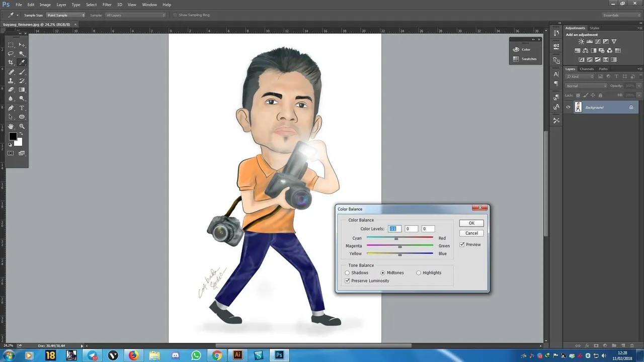Viewport: 644px width, 362px height.
Task: Click Cancel in Color Balance dialog
Action: (471, 233)
